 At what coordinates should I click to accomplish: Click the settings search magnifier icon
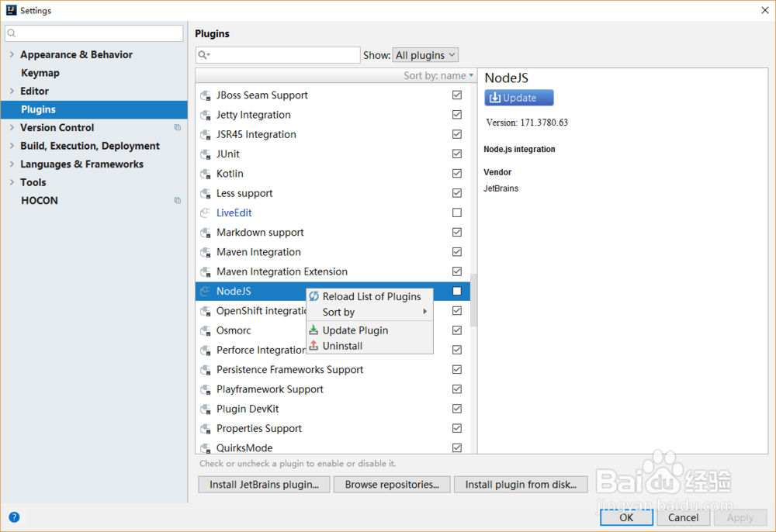click(12, 33)
